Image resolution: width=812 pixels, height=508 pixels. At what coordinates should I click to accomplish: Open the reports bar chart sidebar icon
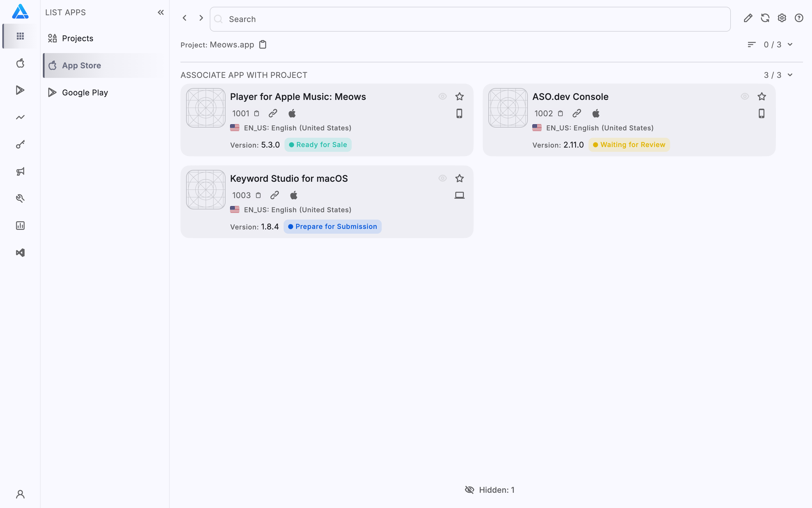point(20,225)
